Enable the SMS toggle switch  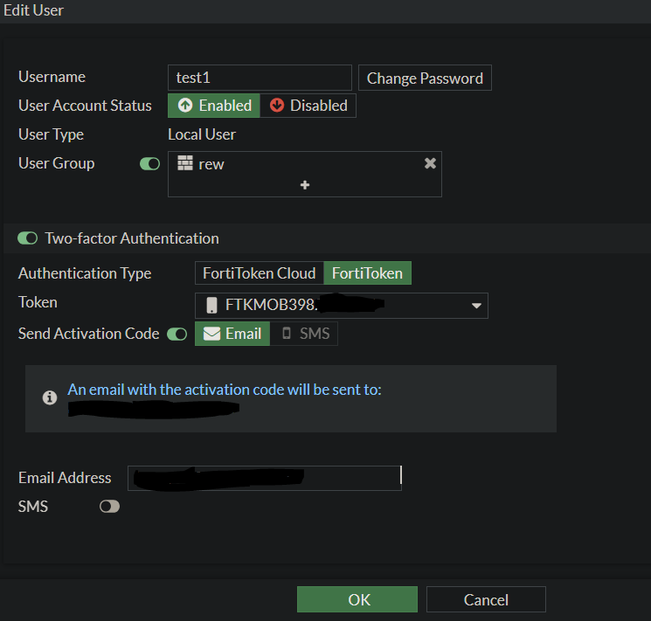[109, 507]
